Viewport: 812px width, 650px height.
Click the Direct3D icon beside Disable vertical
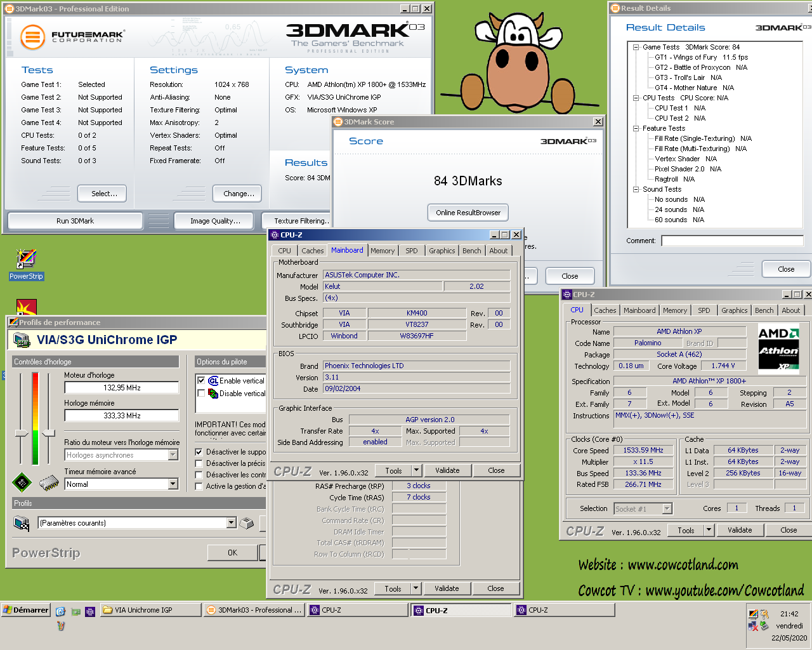click(213, 394)
